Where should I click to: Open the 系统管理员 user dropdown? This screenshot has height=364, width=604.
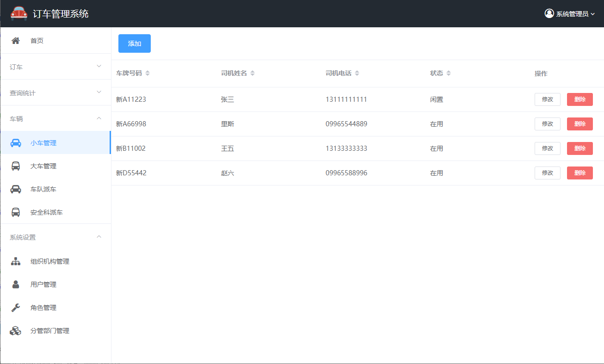click(569, 14)
